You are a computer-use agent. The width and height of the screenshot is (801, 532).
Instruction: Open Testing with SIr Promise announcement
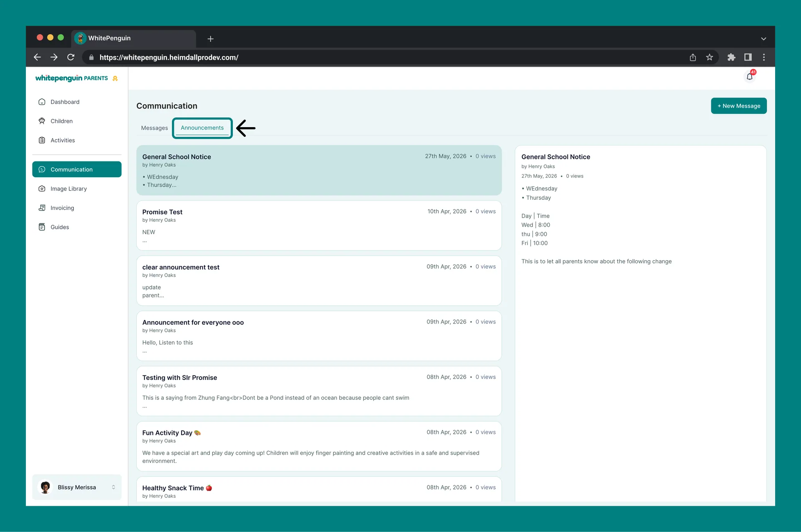tap(319, 391)
